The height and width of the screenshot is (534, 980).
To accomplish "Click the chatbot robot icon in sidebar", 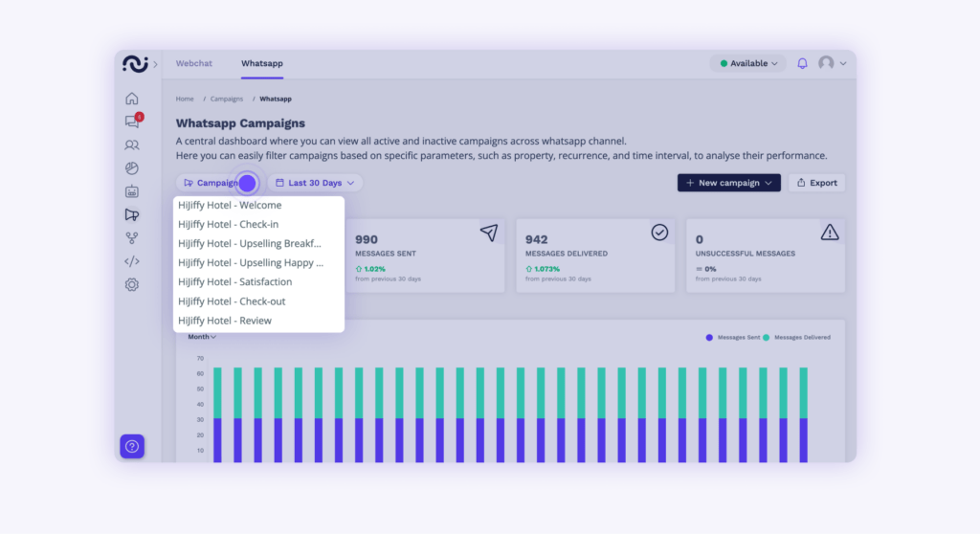I will click(132, 191).
